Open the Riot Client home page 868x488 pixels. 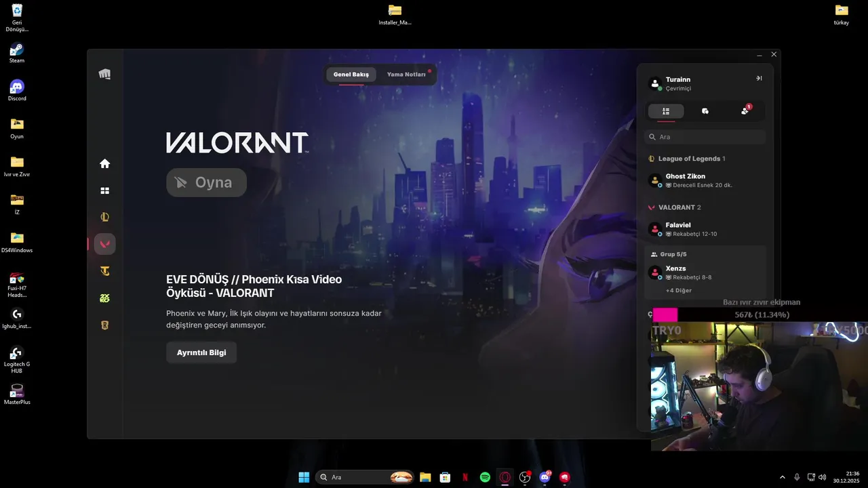[x=104, y=163]
